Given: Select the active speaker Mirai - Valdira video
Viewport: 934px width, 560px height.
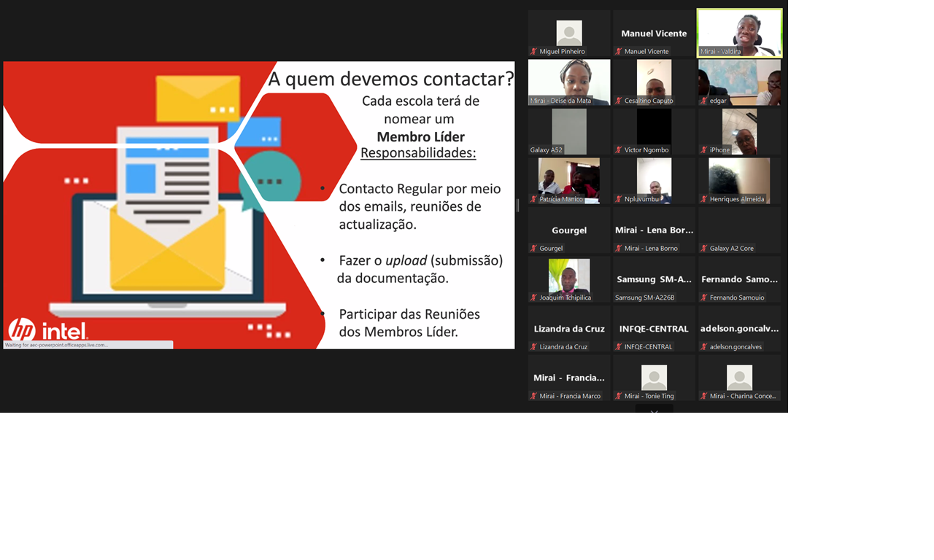Looking at the screenshot, I should pos(739,33).
